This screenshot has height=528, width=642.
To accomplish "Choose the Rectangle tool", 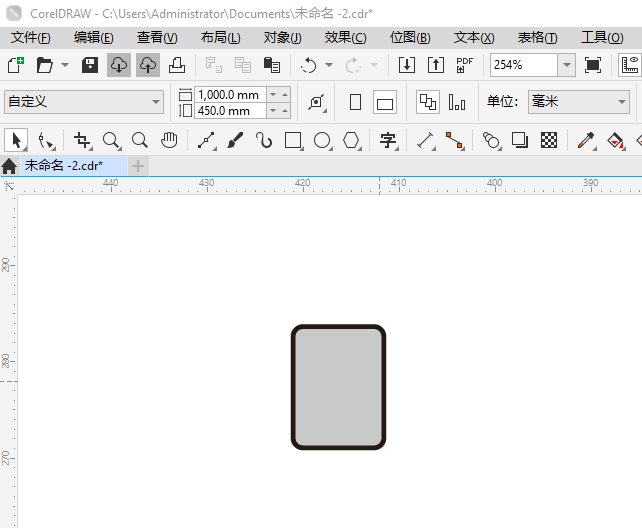I will pyautogui.click(x=293, y=140).
